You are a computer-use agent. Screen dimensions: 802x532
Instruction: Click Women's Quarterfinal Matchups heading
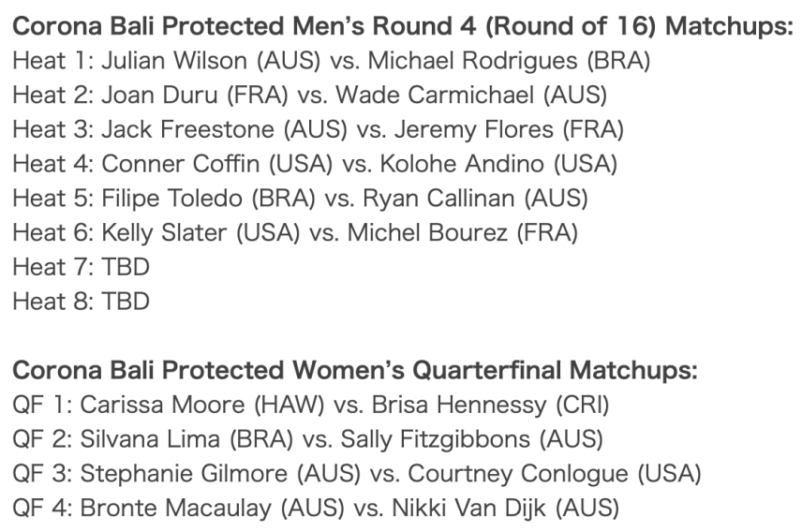tap(355, 370)
